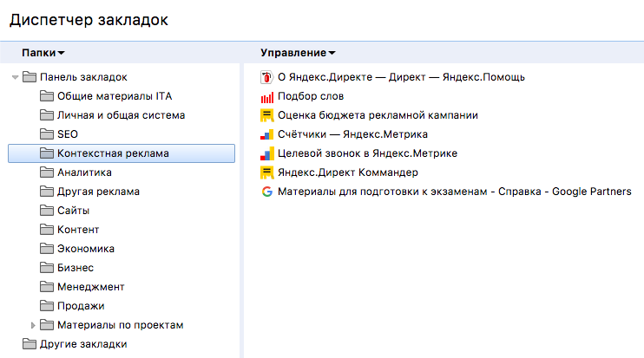Image resolution: width=644 pixels, height=358 pixels.
Task: Select bookmark Целевой звонок в Яндекс.Метрике
Action: click(367, 153)
